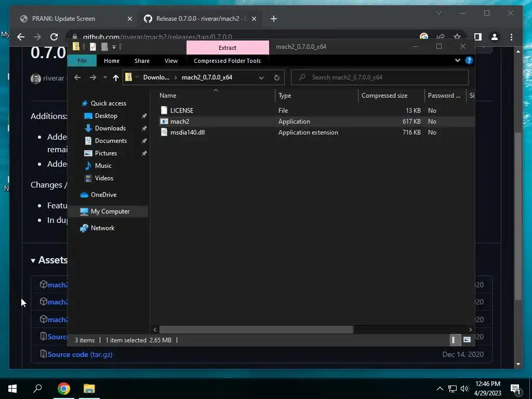Click the Explorer Help question mark icon

[x=469, y=60]
